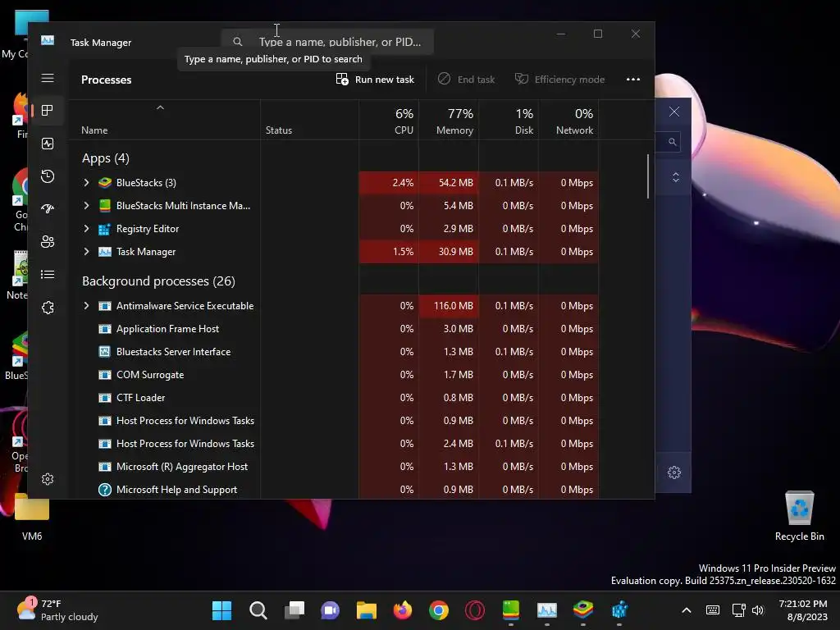The image size is (840, 630).
Task: Expand the BlueStacks (3) process group
Action: click(x=86, y=183)
